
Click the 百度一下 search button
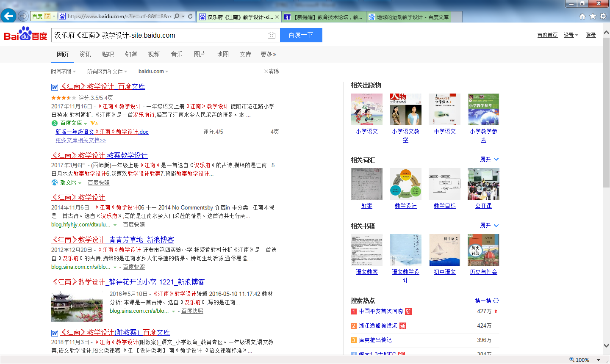(301, 35)
